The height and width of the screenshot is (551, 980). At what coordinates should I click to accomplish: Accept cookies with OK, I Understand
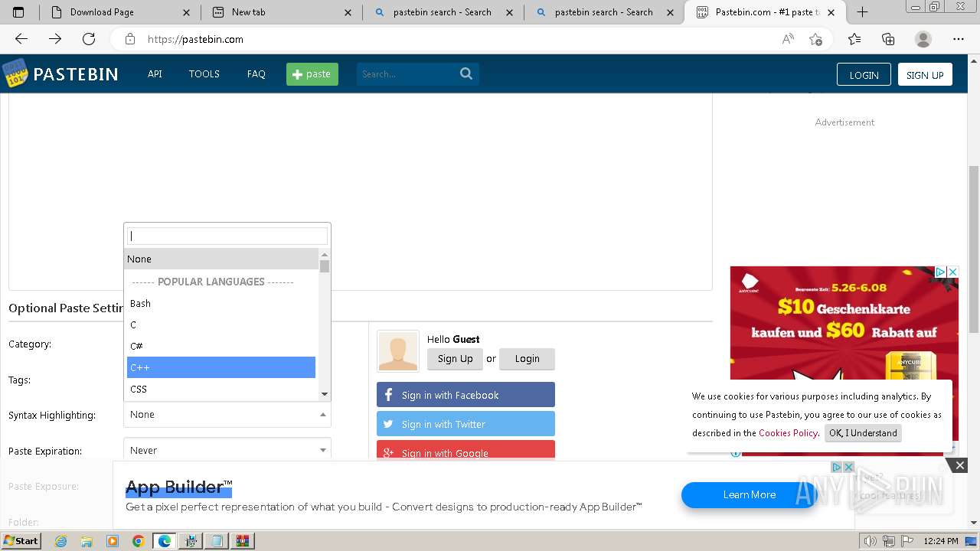click(x=863, y=433)
